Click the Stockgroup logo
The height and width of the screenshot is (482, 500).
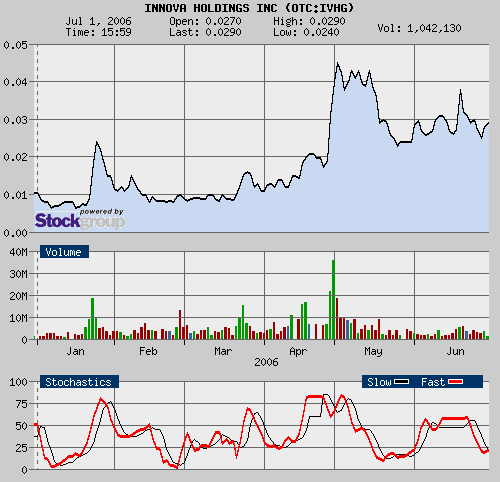(80, 219)
